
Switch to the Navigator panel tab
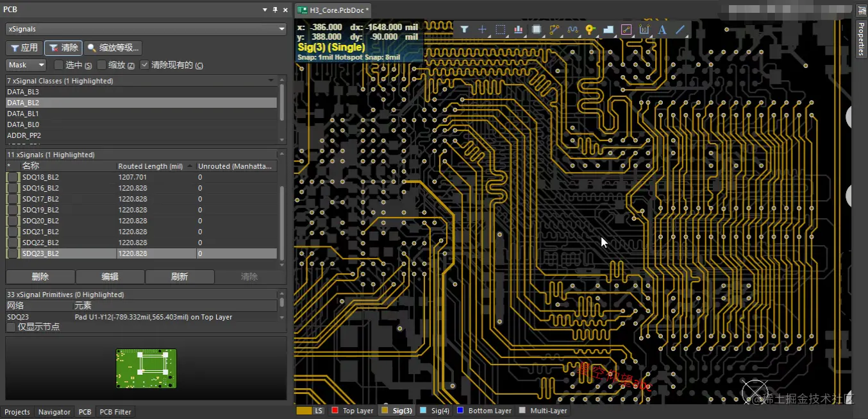pos(54,412)
